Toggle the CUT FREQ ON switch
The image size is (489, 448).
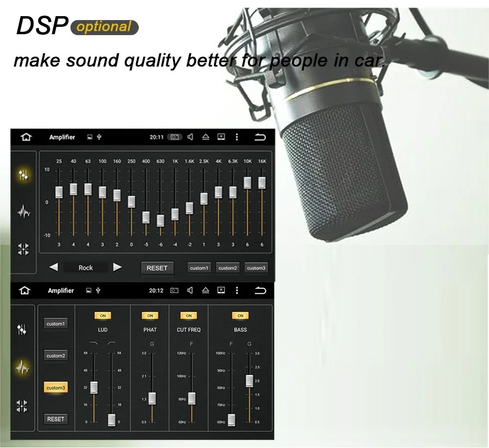189,316
